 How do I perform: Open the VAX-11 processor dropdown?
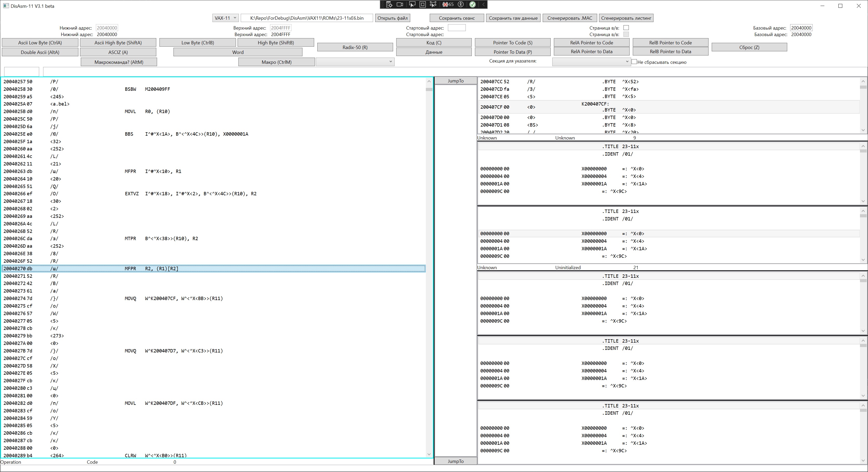pos(225,18)
